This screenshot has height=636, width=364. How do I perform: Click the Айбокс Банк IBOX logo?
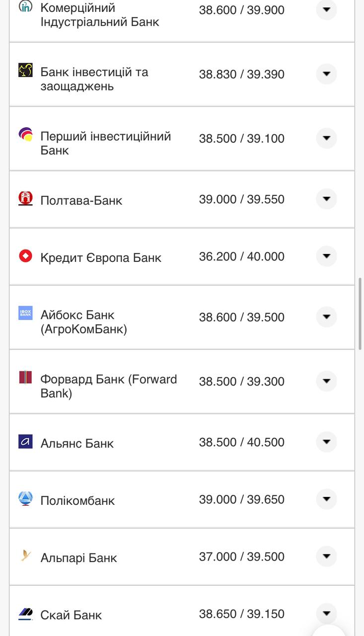pyautogui.click(x=25, y=313)
